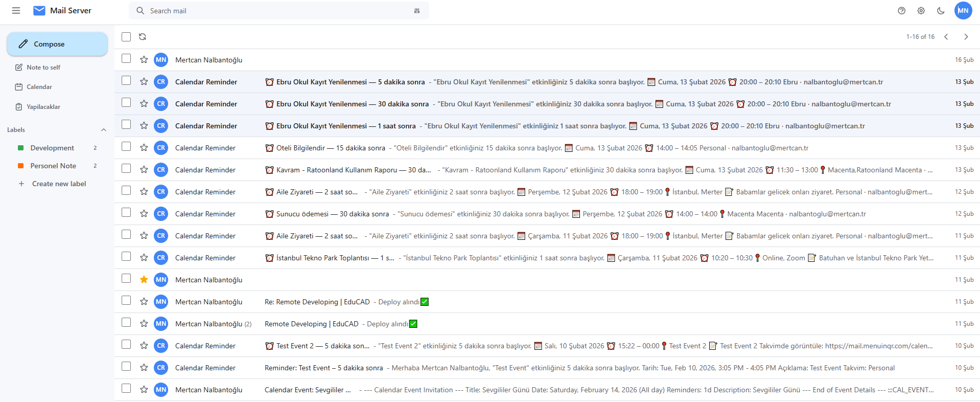This screenshot has height=402, width=980.
Task: Open Remote Developing | EduCAD thread
Action: click(x=547, y=324)
